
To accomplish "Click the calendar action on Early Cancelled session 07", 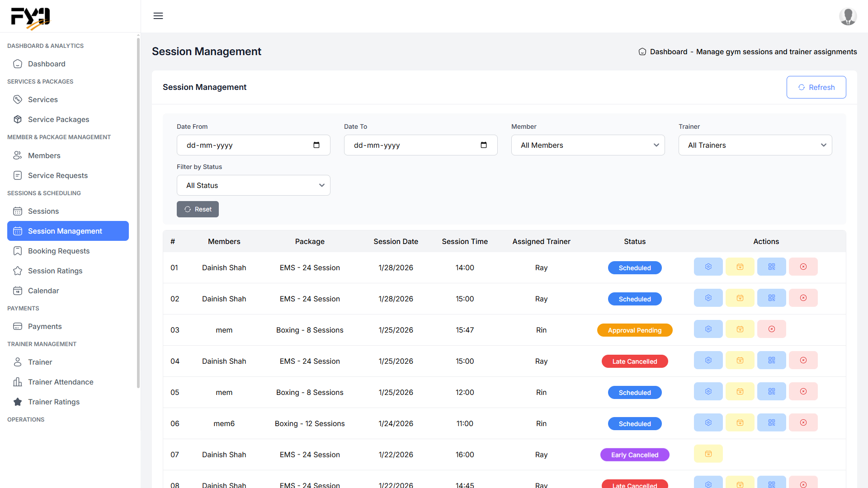I will 708,454.
